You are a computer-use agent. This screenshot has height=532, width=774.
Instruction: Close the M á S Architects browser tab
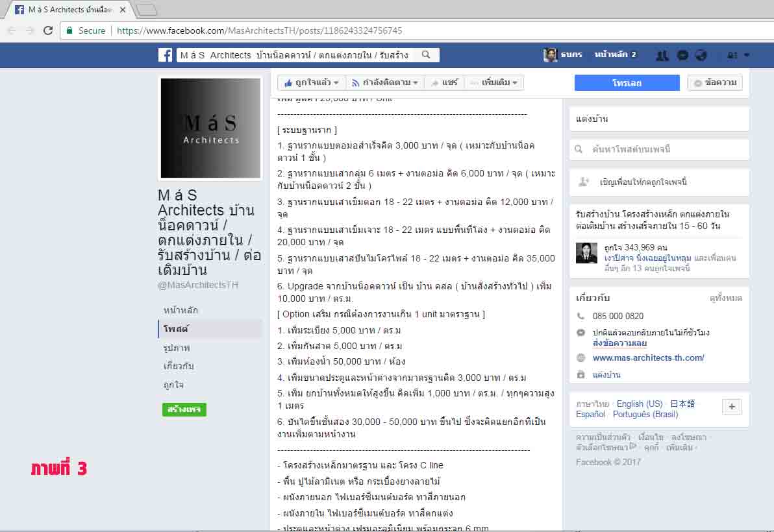click(123, 9)
